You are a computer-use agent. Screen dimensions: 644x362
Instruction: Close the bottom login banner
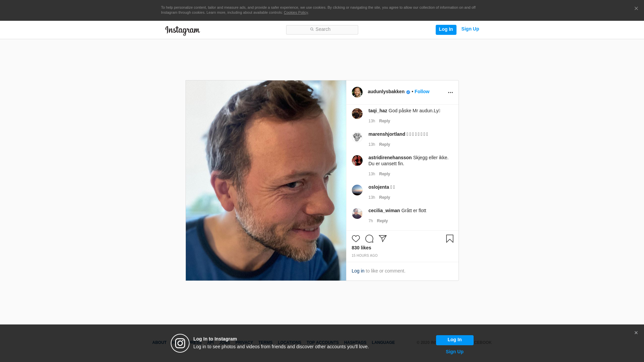click(x=636, y=333)
